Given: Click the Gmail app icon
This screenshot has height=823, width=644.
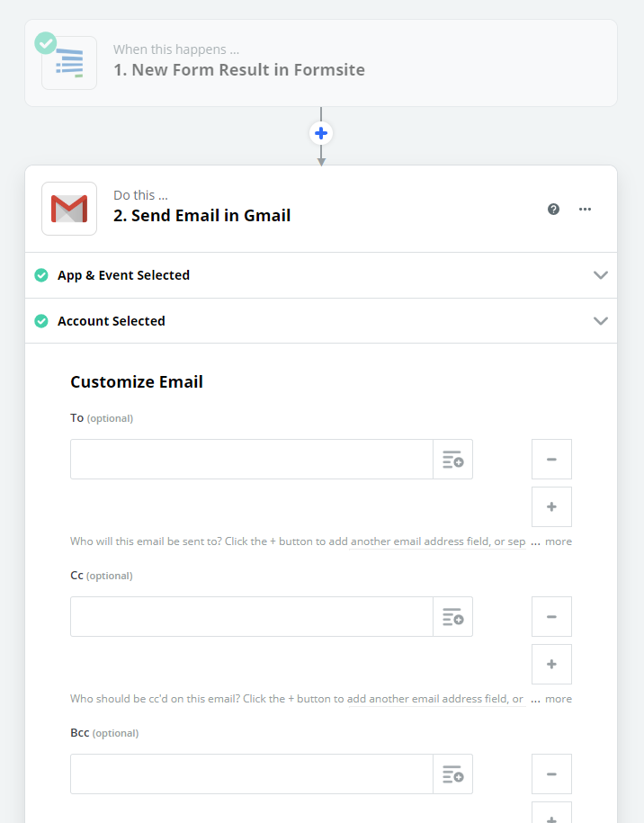Looking at the screenshot, I should coord(69,209).
